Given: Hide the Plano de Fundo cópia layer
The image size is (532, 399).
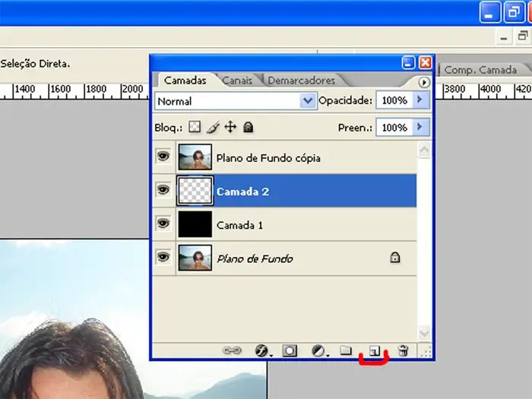Looking at the screenshot, I should click(x=163, y=157).
